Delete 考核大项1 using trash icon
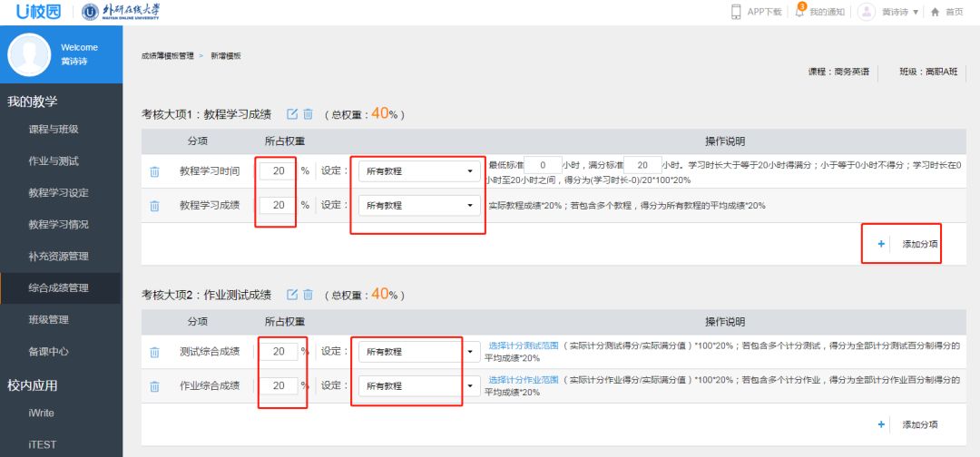This screenshot has width=980, height=457. tap(309, 113)
